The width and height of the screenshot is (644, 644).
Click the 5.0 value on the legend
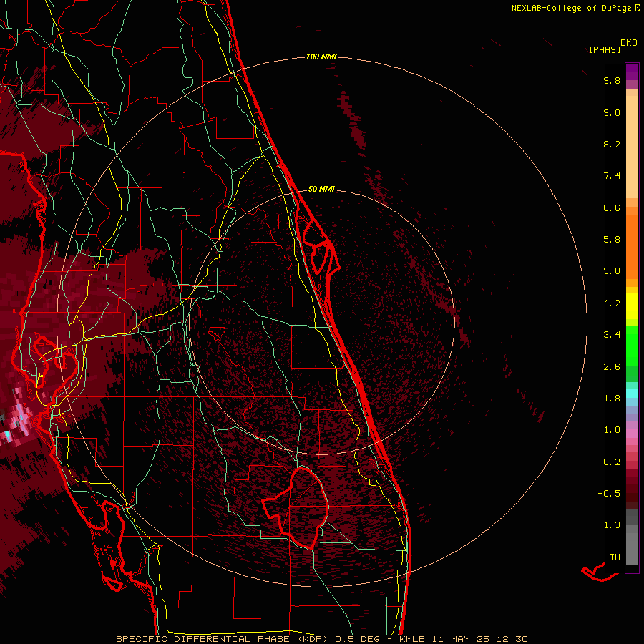click(x=612, y=271)
